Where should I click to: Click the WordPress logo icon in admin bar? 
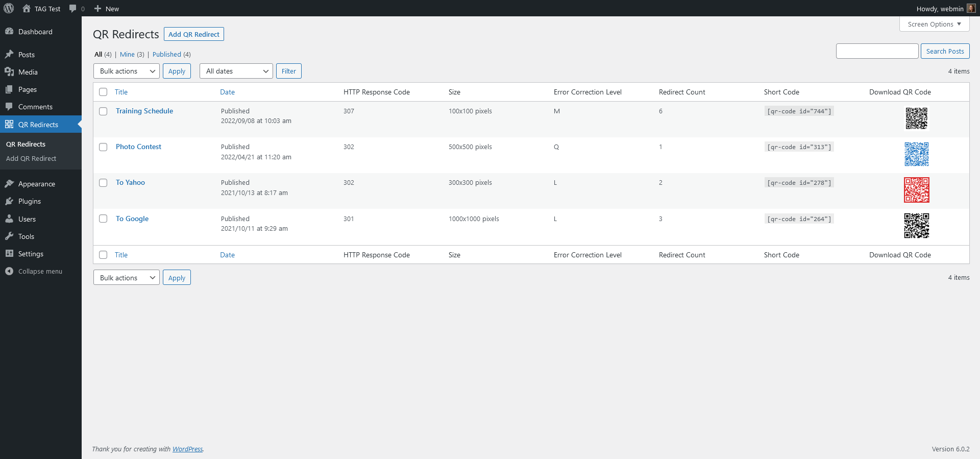(x=9, y=8)
